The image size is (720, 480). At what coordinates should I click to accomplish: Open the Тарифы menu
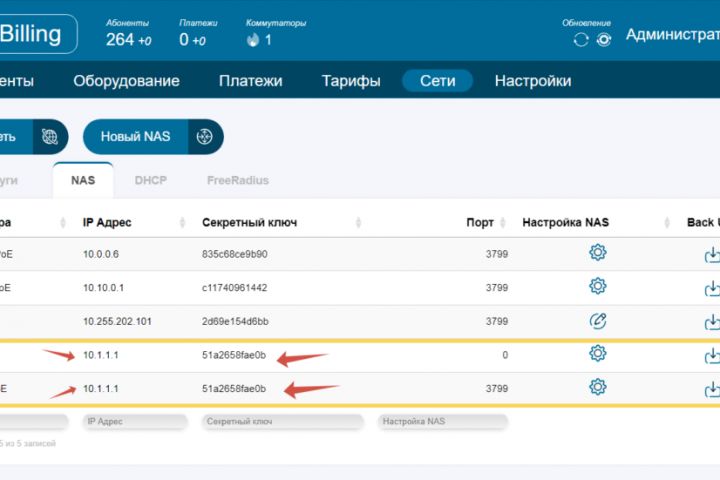tap(350, 81)
